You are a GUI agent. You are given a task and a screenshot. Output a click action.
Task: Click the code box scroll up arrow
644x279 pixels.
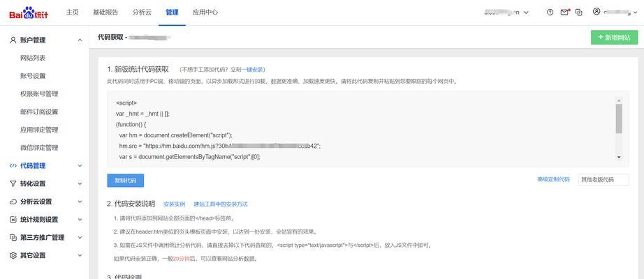(619, 100)
